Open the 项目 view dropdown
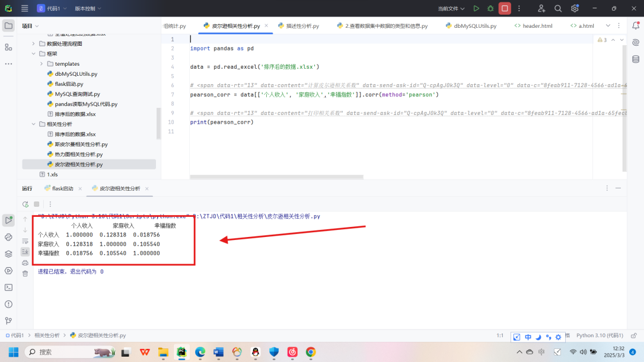Screen dimensions: 644x362 30,26
